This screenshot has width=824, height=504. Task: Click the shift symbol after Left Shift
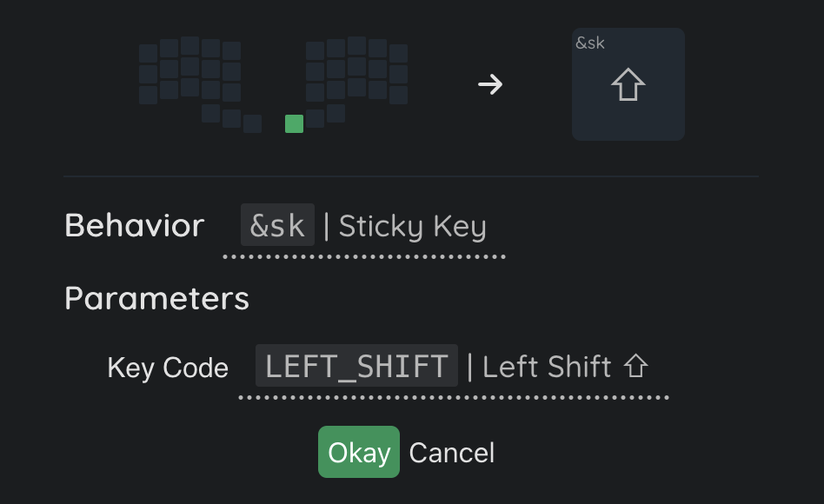point(636,367)
